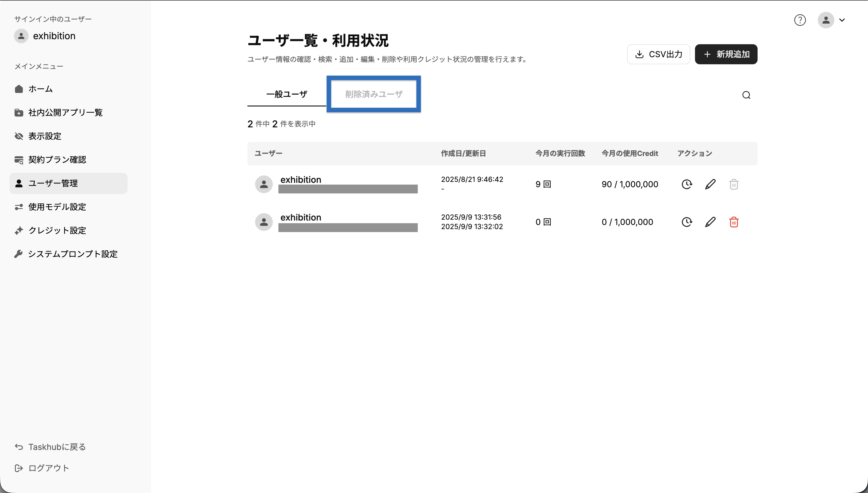The image size is (868, 493).
Task: Click Taskhubに戻る link
Action: click(57, 447)
